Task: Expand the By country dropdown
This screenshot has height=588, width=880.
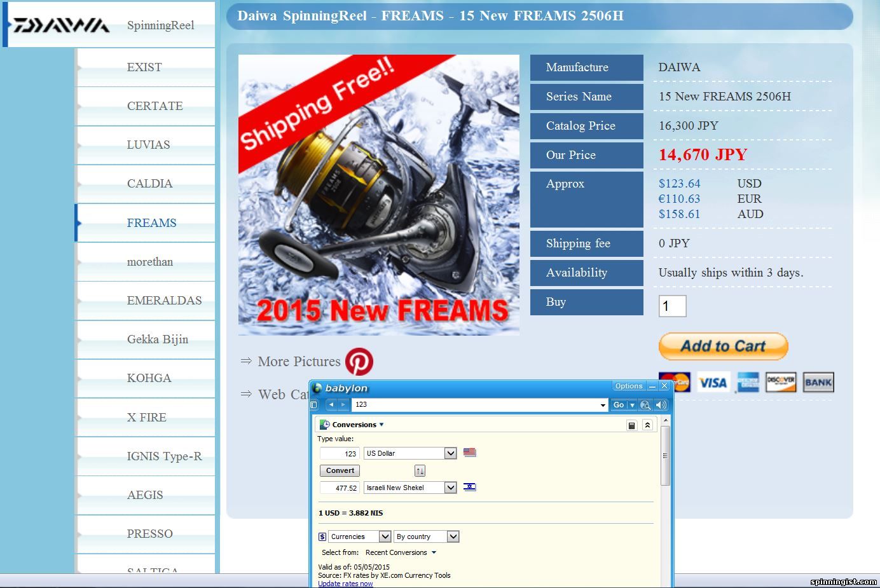Action: pyautogui.click(x=453, y=537)
